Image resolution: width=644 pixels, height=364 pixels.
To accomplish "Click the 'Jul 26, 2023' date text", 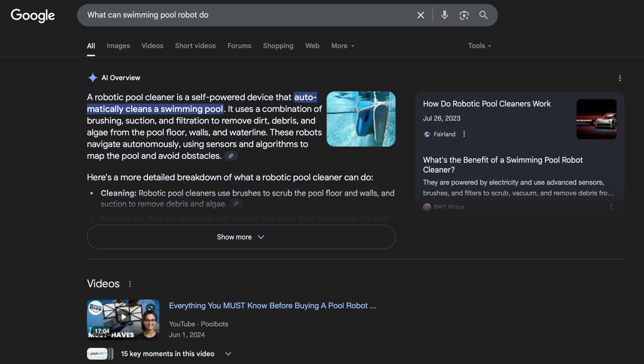I will (441, 118).
